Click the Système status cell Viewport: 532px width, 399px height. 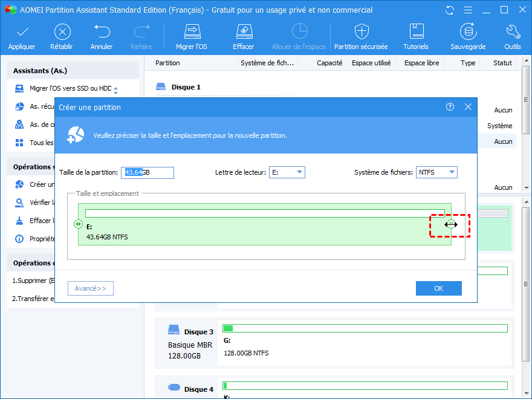coord(499,126)
